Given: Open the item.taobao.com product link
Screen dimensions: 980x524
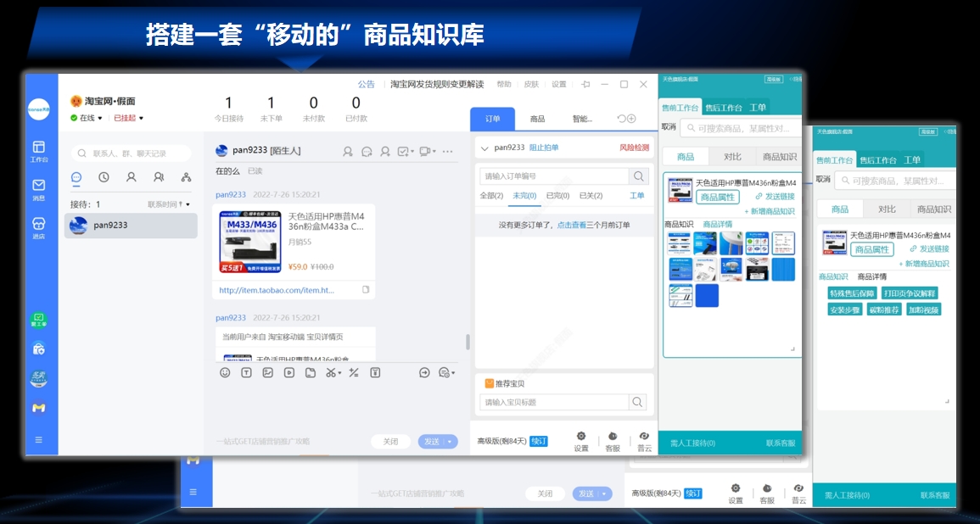Looking at the screenshot, I should point(277,290).
